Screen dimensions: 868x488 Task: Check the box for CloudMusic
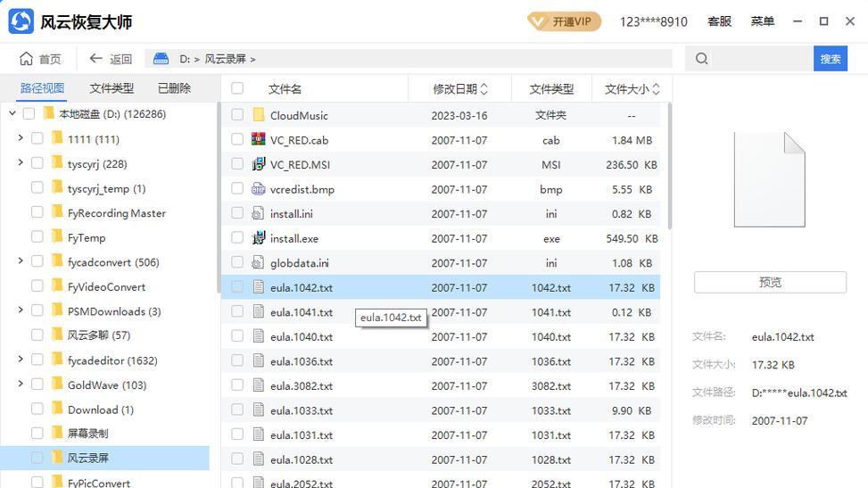click(237, 115)
